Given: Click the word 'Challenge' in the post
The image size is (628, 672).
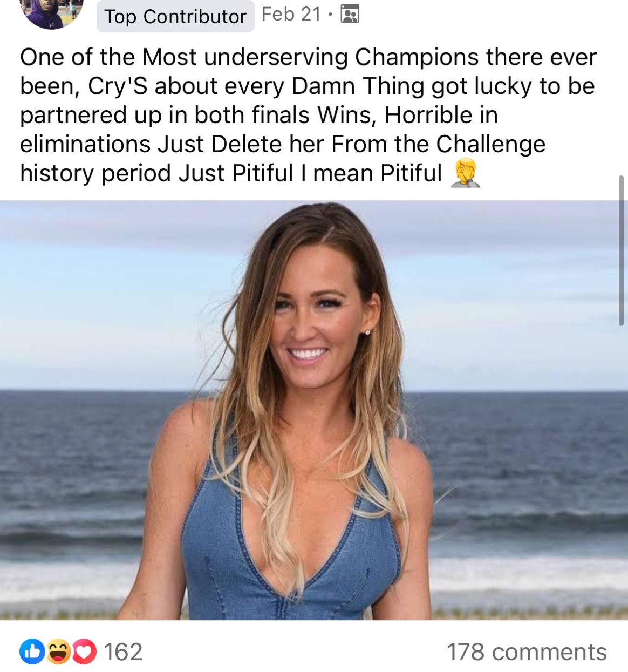Looking at the screenshot, I should 490,144.
